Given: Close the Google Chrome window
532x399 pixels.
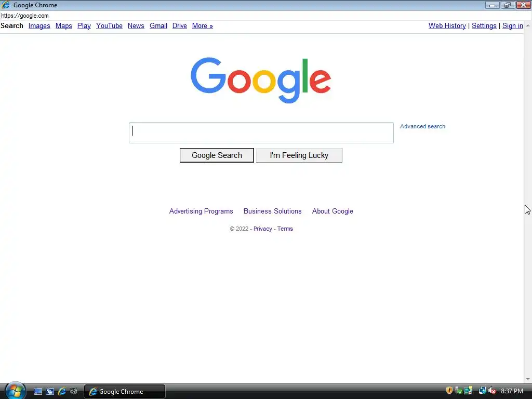Looking at the screenshot, I should point(524,5).
